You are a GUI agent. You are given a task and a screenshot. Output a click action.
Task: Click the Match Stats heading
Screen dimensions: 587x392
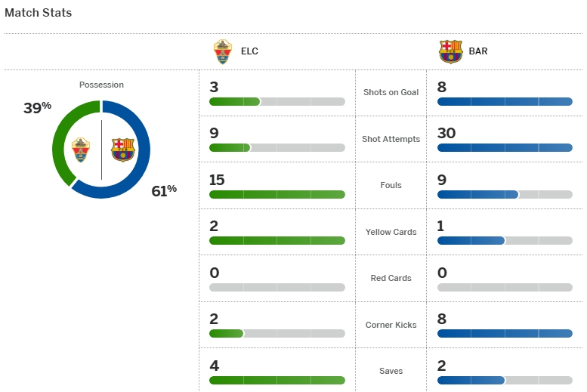tap(39, 13)
